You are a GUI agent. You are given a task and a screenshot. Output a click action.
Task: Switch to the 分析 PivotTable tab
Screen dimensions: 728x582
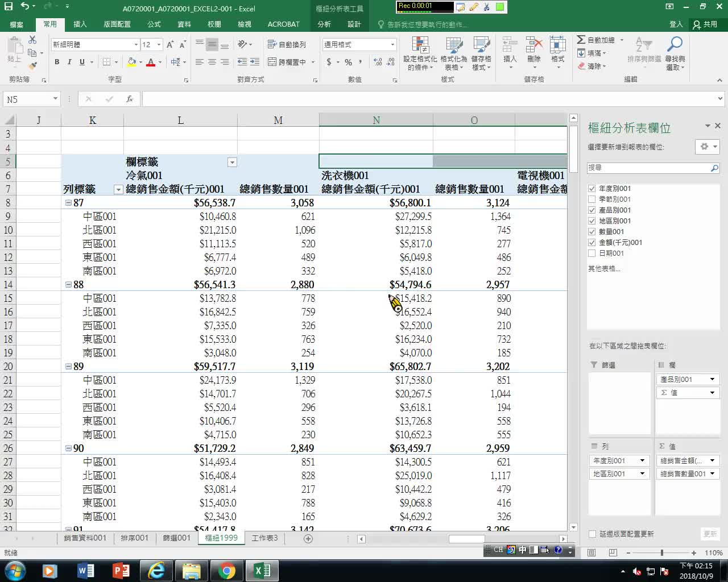(x=324, y=24)
